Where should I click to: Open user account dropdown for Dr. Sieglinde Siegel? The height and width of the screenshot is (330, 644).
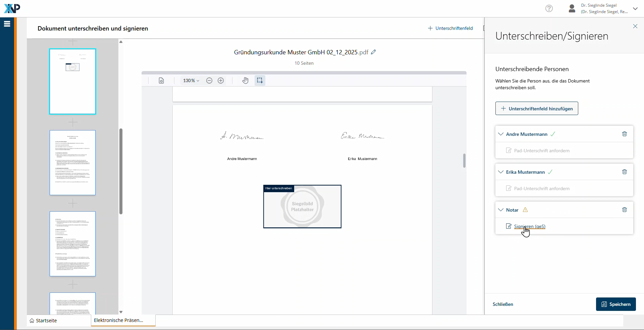pos(635,9)
